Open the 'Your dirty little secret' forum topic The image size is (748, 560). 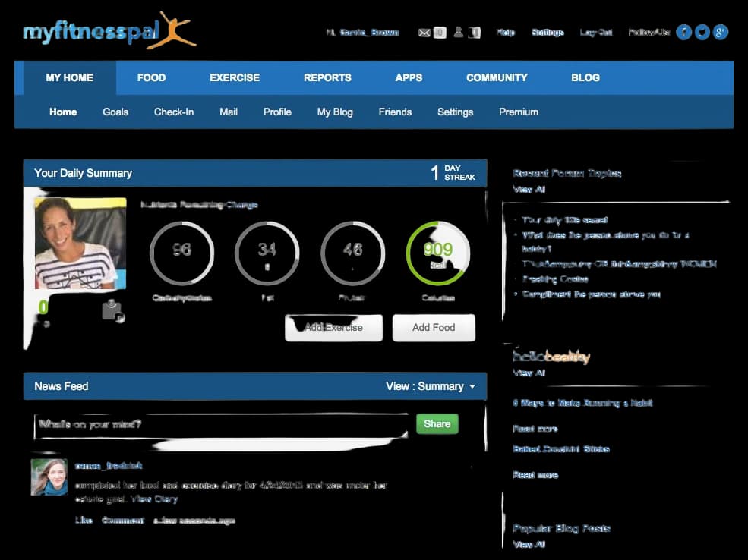click(564, 220)
